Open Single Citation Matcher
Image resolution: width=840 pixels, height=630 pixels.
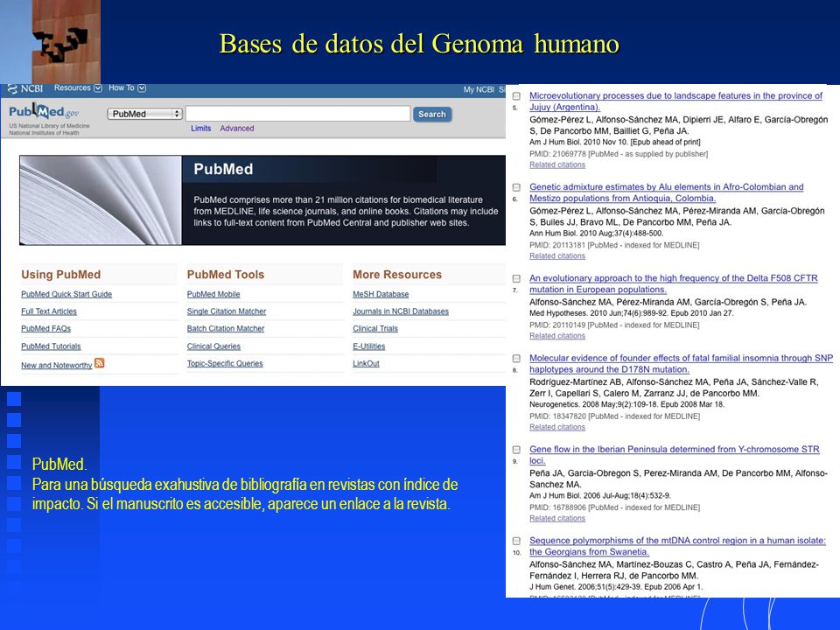(226, 311)
